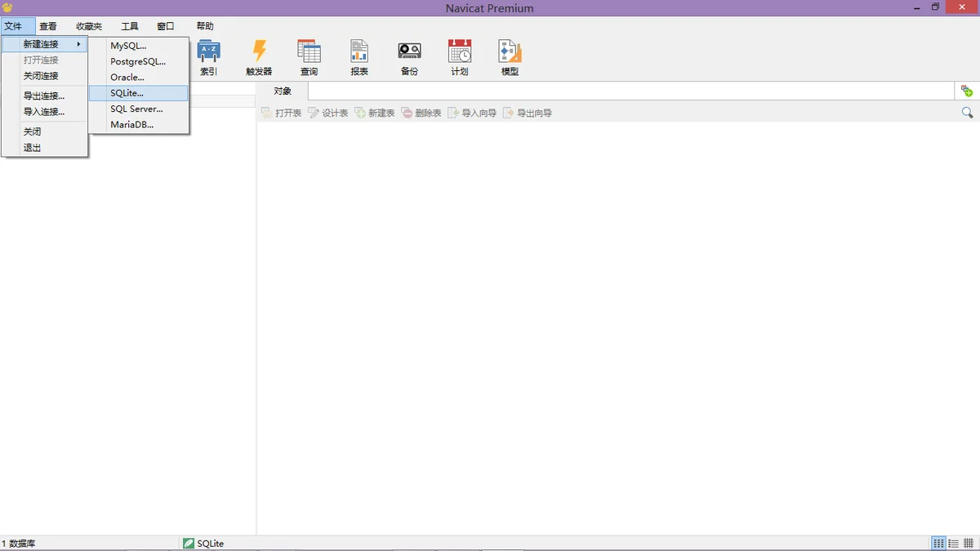Click 导入向导 (Import Wizard) button

click(472, 113)
